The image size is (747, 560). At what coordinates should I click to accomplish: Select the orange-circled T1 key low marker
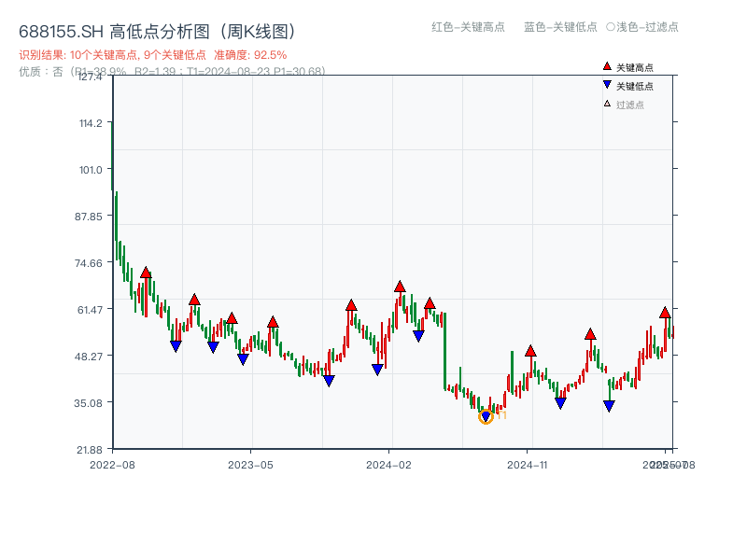(486, 416)
